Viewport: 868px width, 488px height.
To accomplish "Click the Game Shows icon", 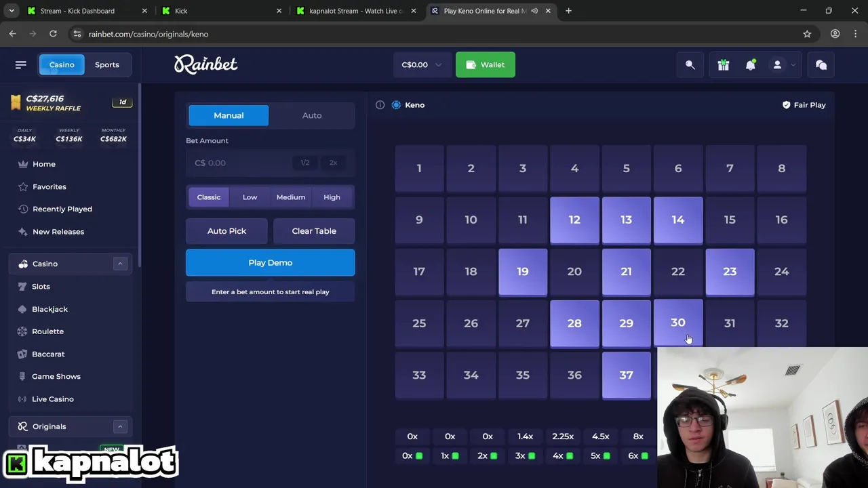I will pos(23,376).
